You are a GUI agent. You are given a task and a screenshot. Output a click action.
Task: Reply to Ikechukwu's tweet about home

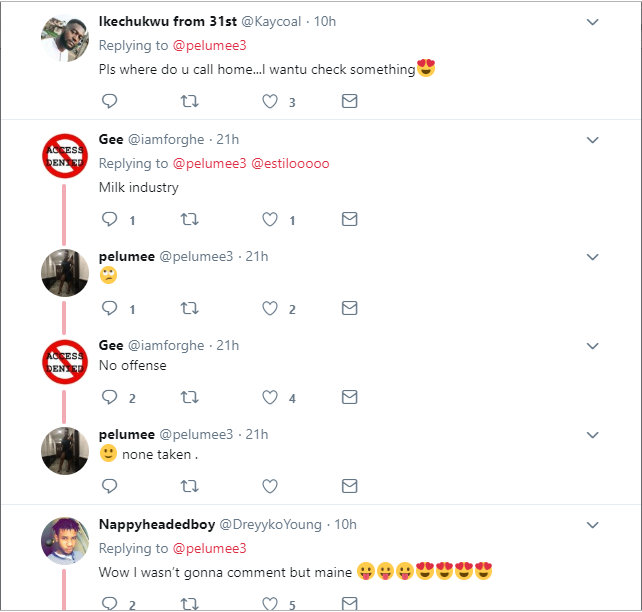click(110, 101)
